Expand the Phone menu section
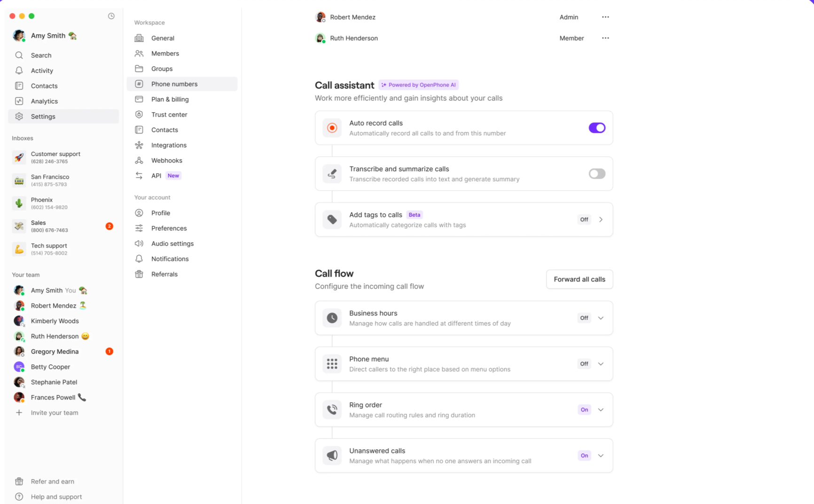 click(601, 364)
